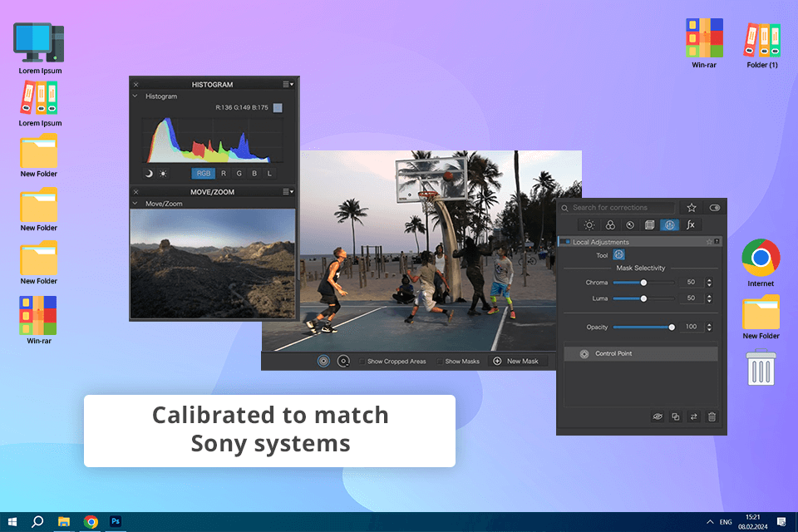Enable Show Cropped Areas checkbox
798x532 pixels.
point(362,362)
